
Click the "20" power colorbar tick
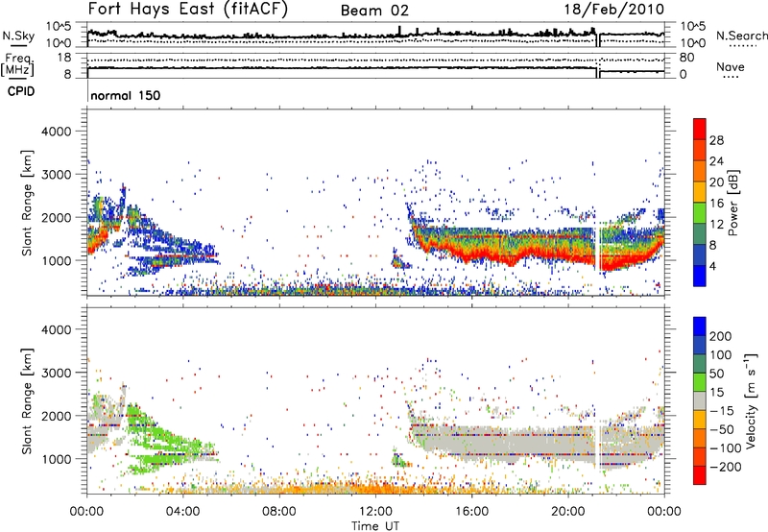(x=716, y=182)
